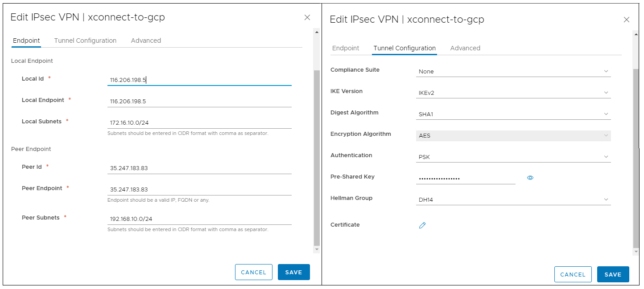The height and width of the screenshot is (289, 644).
Task: Open the Hellman Group DH14 dropdown
Action: tap(513, 199)
